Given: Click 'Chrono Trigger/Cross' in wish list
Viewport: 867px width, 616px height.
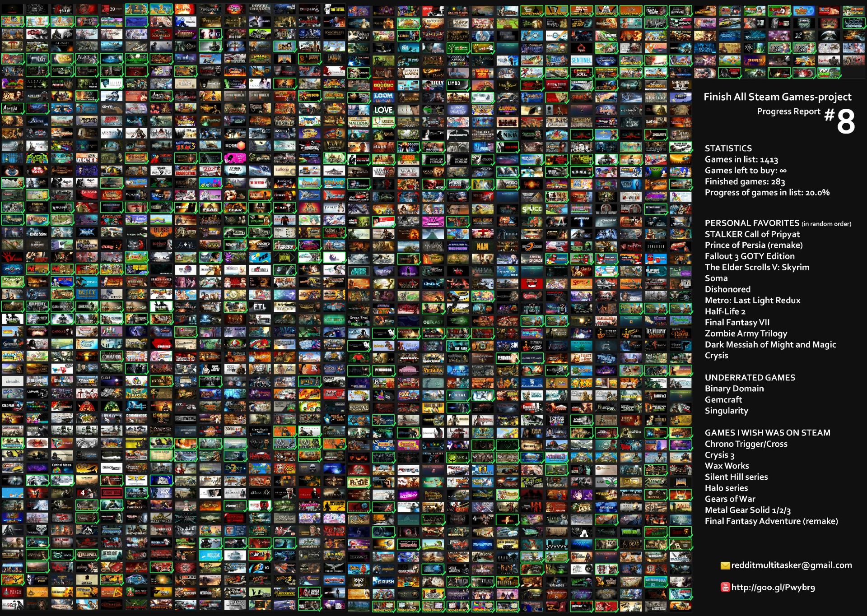Looking at the screenshot, I should [x=746, y=444].
